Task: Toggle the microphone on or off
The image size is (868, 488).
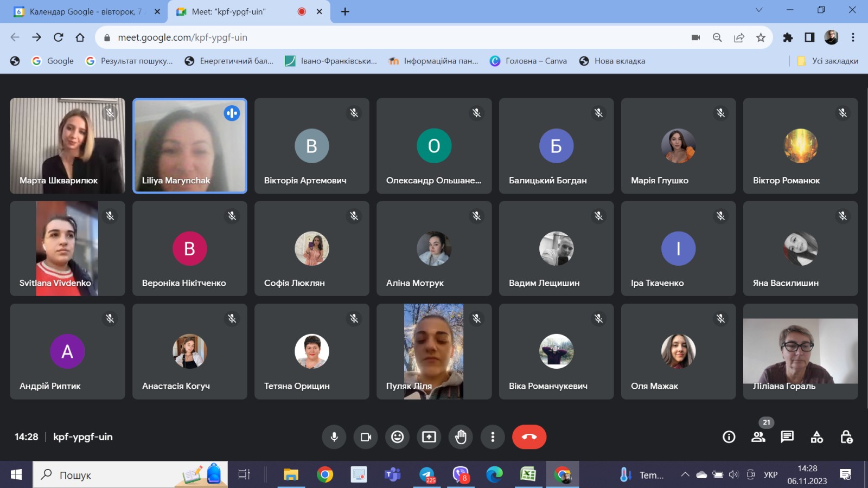Action: tap(334, 437)
